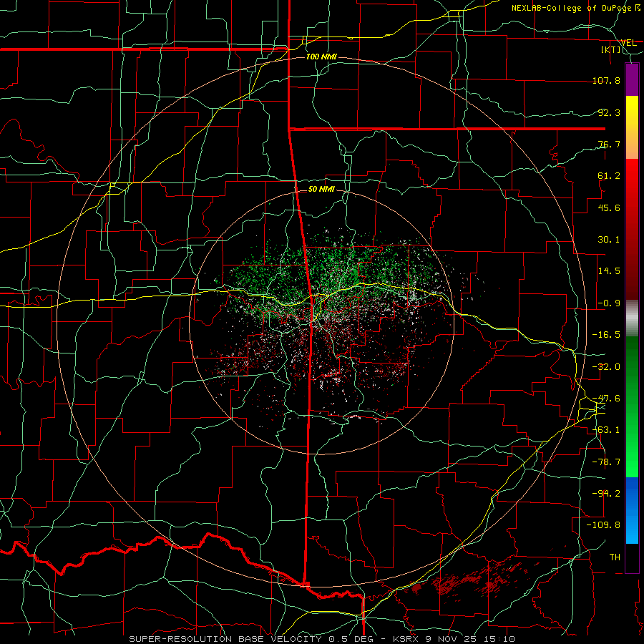Click the 50 NMI range ring label
This screenshot has height=644, width=644.
[321, 190]
